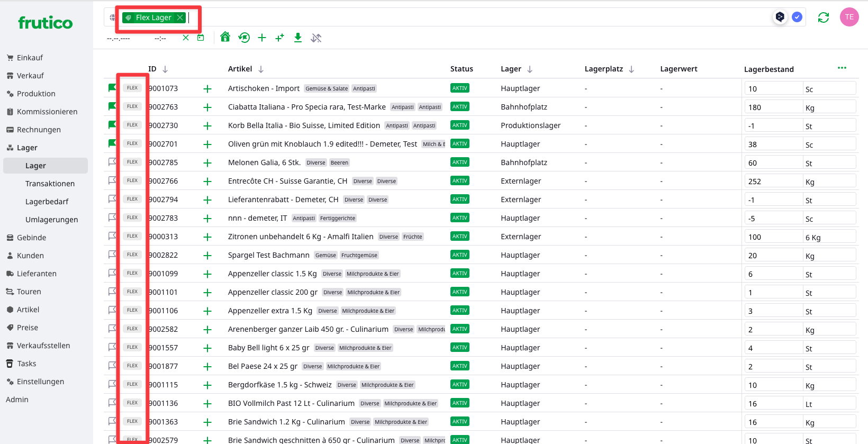Click the flag reset history icon
The image size is (868, 444).
(244, 38)
